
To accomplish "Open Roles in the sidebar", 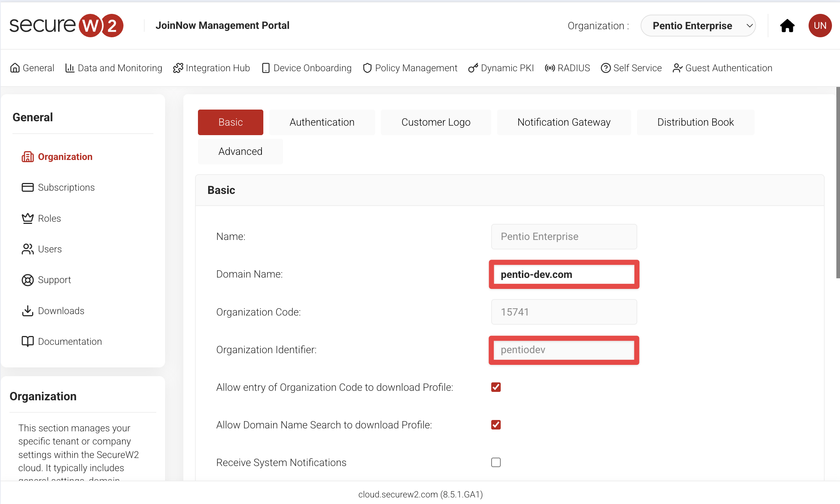I will (41, 218).
